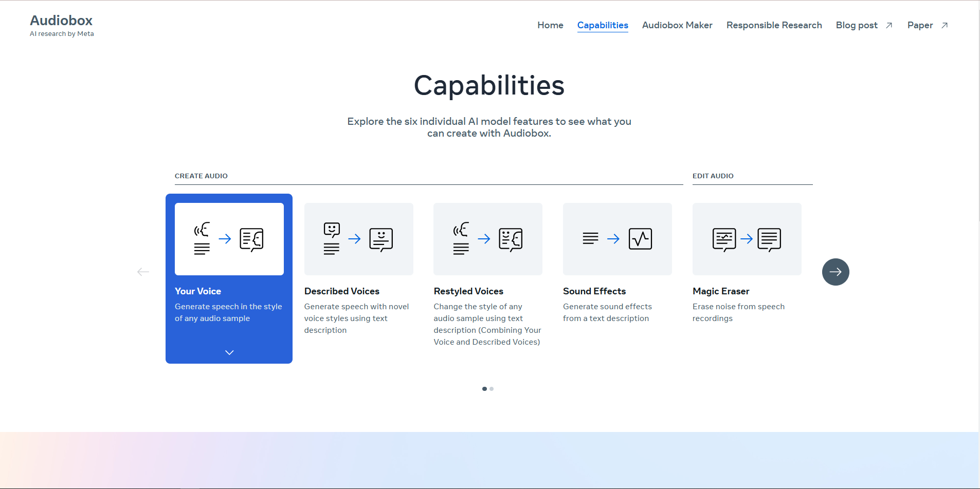Click the Restyled Voices heading
The image size is (980, 489).
click(x=468, y=291)
